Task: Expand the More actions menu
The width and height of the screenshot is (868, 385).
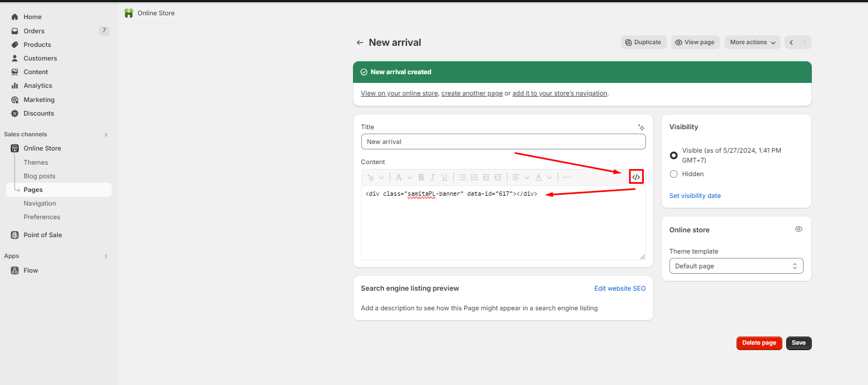Action: (752, 43)
